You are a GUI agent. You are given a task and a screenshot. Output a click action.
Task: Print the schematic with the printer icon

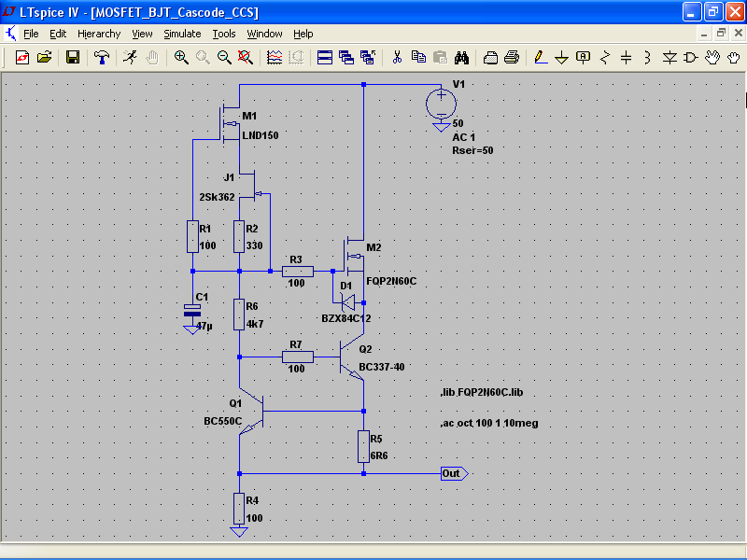(x=512, y=58)
